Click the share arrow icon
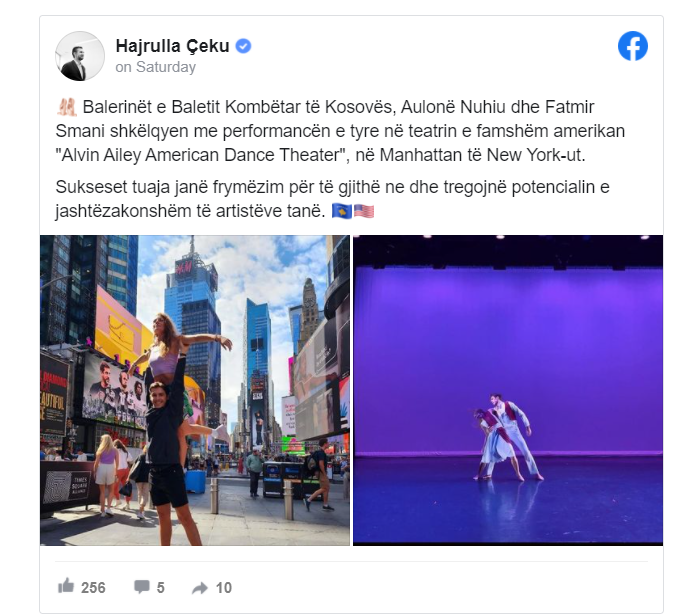 point(200,588)
